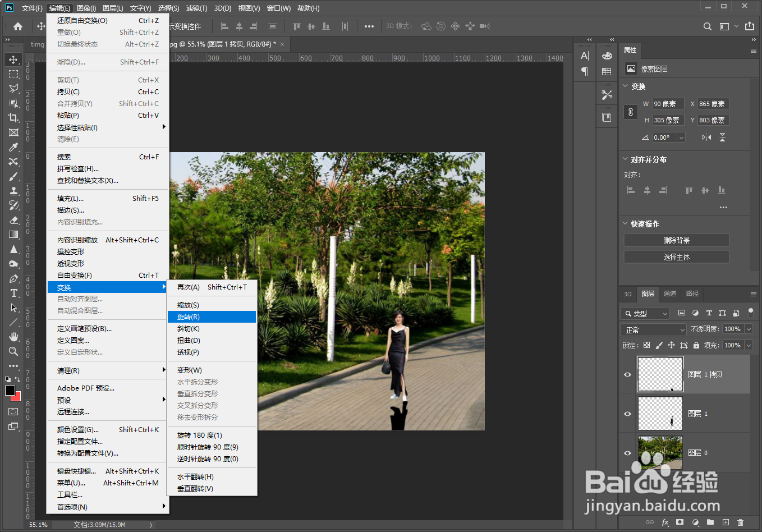762x532 pixels.
Task: Open the 填充 fill dropdown arrow
Action: click(749, 345)
